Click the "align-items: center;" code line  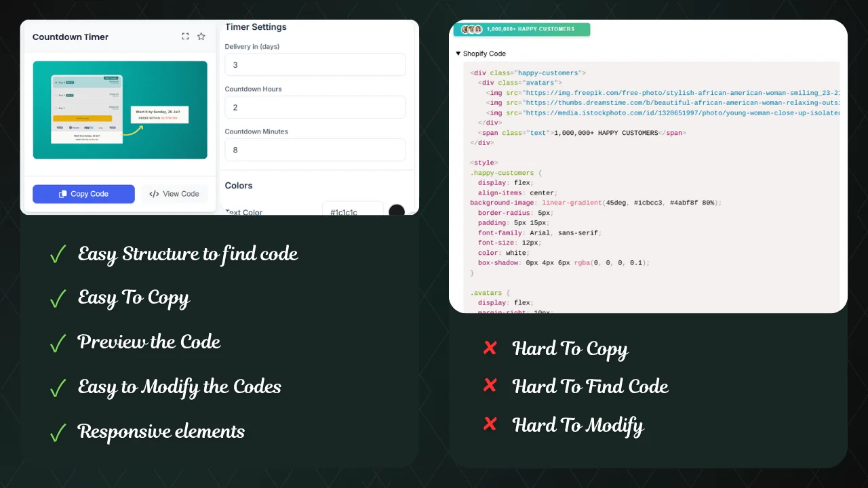point(517,193)
